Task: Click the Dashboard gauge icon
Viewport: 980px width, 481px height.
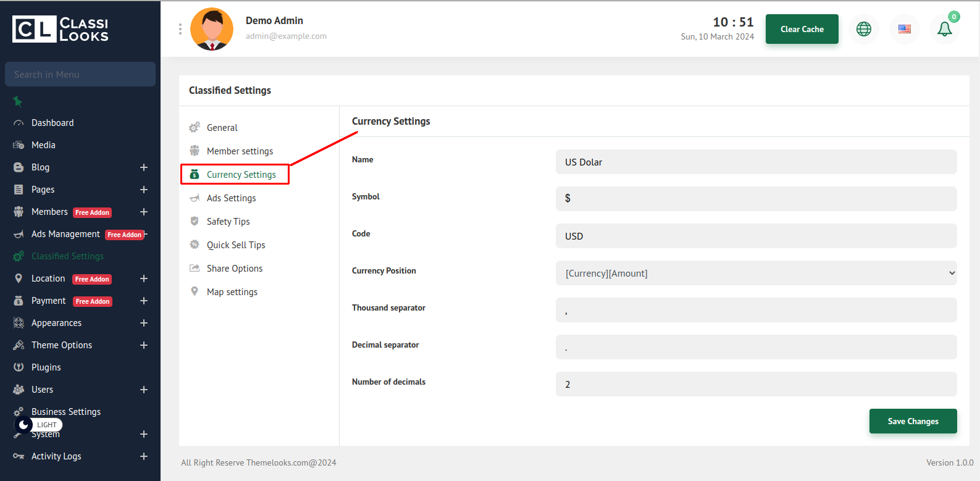Action: (x=19, y=123)
